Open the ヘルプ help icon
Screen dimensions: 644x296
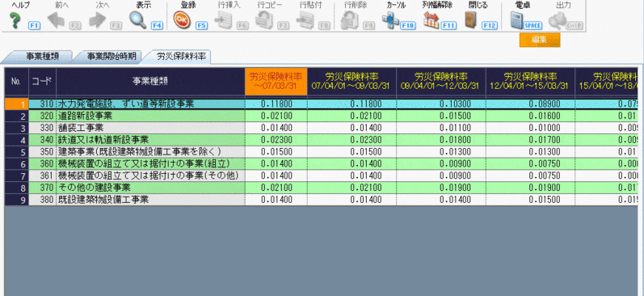click(15, 20)
